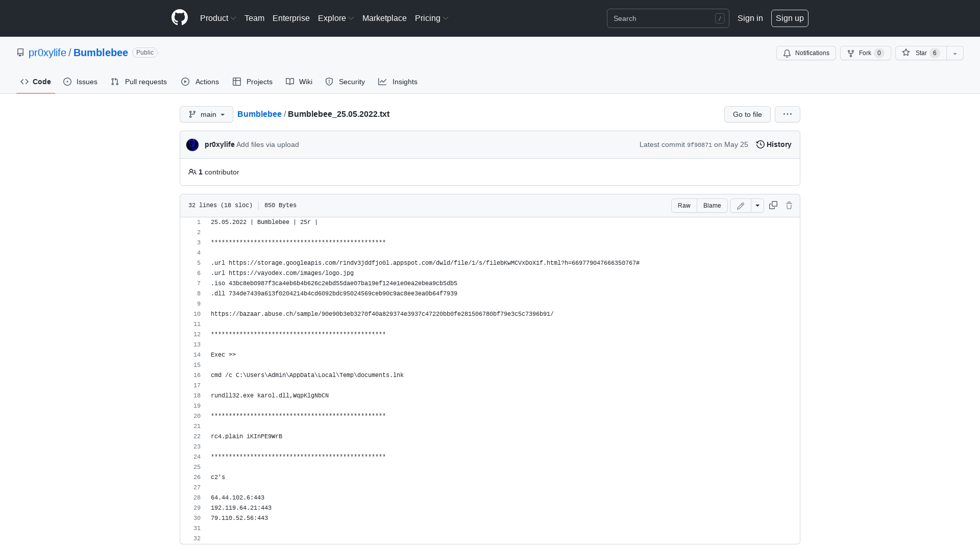
Task: View Raw file contents
Action: [x=684, y=206]
